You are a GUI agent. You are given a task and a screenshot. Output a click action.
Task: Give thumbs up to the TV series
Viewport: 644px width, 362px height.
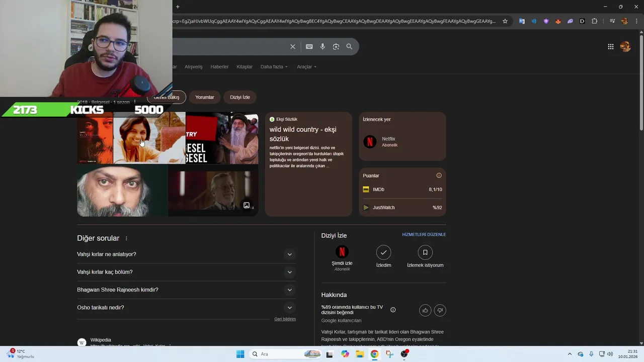pyautogui.click(x=425, y=310)
